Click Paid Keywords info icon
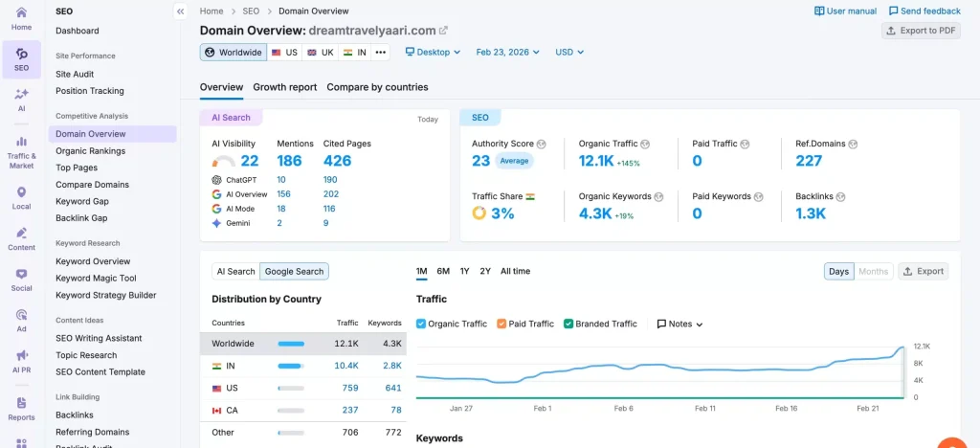The height and width of the screenshot is (448, 980). [759, 196]
